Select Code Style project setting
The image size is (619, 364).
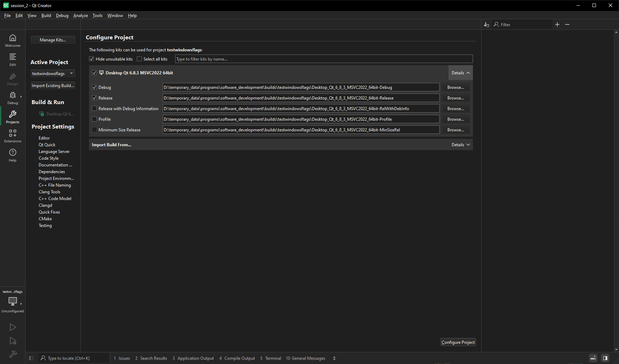[x=49, y=158]
